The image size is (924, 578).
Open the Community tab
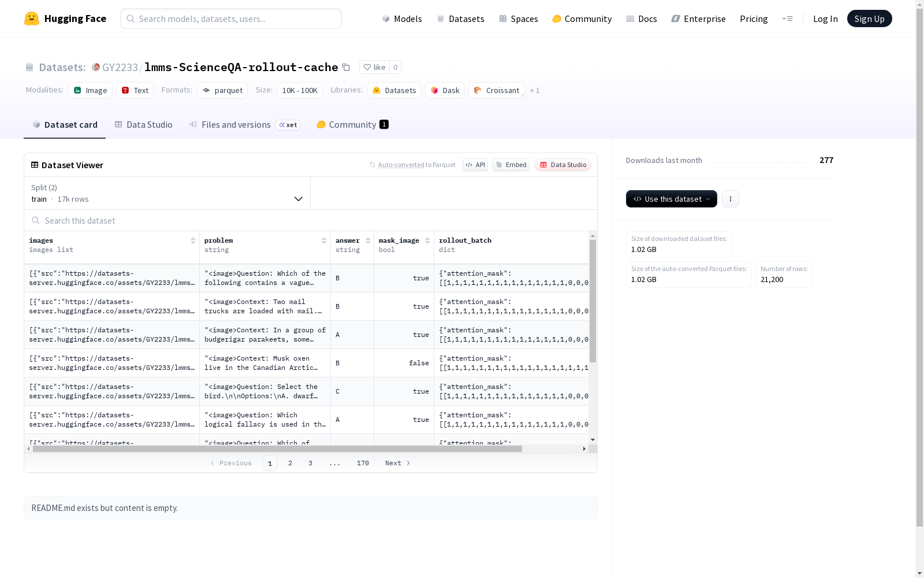coord(352,125)
